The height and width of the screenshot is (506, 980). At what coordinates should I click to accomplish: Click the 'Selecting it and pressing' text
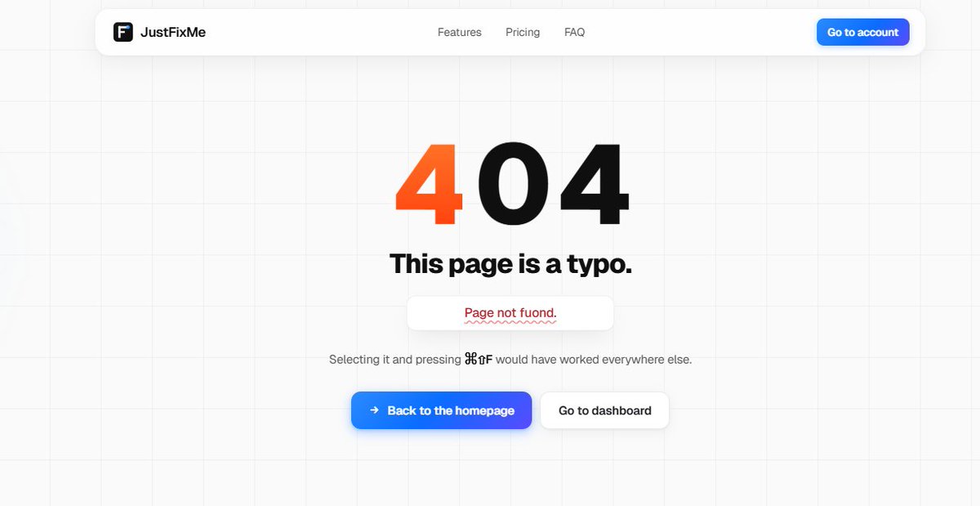(x=395, y=359)
